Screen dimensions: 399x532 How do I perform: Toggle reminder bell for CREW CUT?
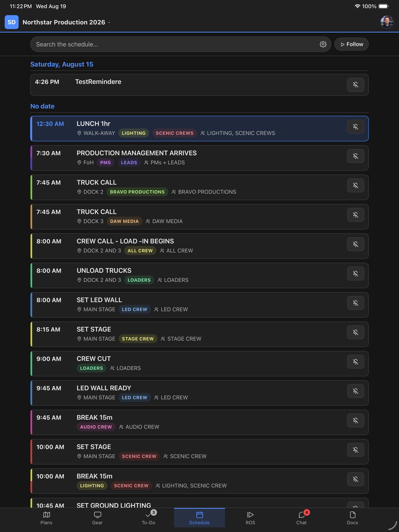[x=355, y=362]
